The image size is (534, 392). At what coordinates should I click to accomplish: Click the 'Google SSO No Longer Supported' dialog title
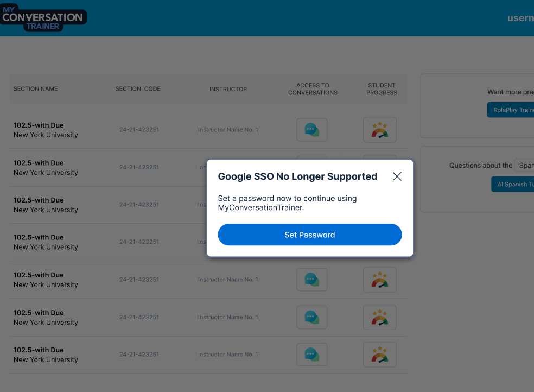tap(297, 176)
